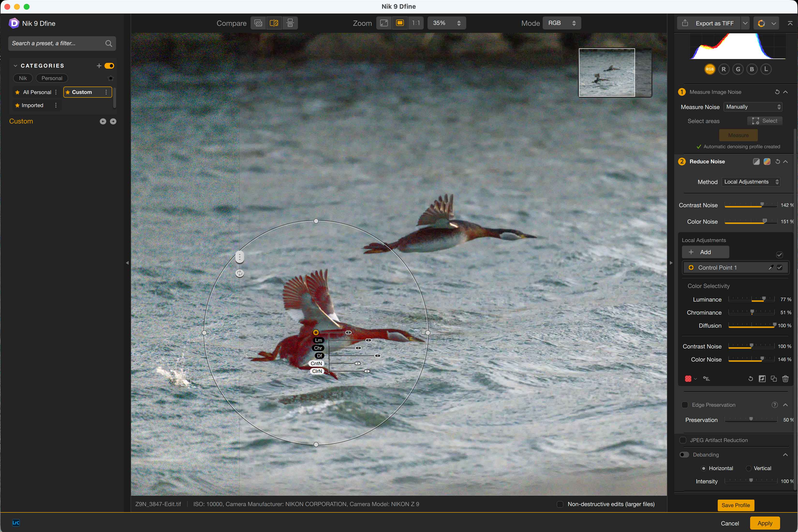Screen dimensions: 798x532
Task: Select the Vertical debanding option
Action: coord(748,468)
